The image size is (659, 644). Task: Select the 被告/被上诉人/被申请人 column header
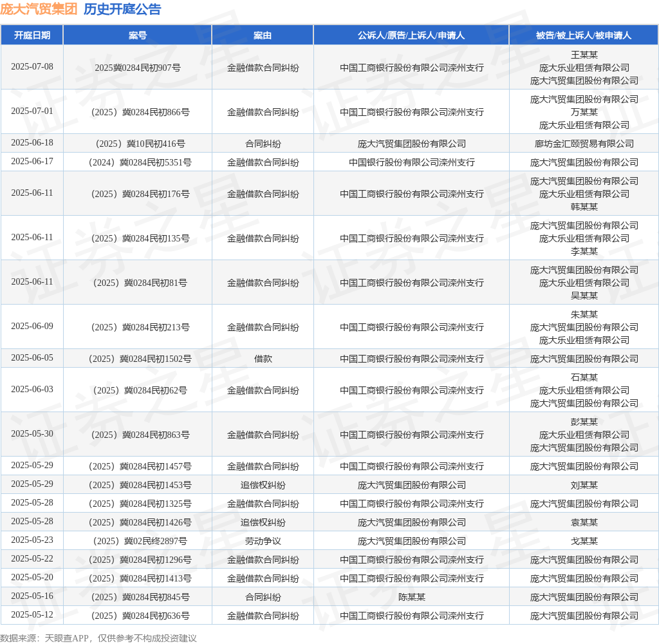[584, 35]
